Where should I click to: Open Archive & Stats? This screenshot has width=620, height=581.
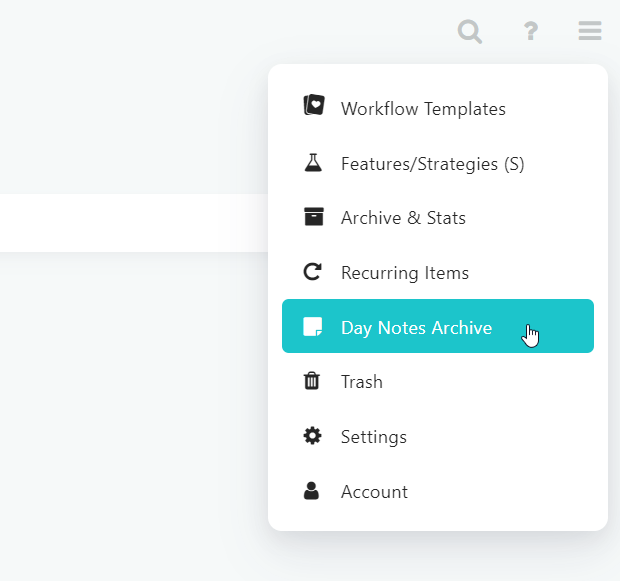pyautogui.click(x=438, y=218)
